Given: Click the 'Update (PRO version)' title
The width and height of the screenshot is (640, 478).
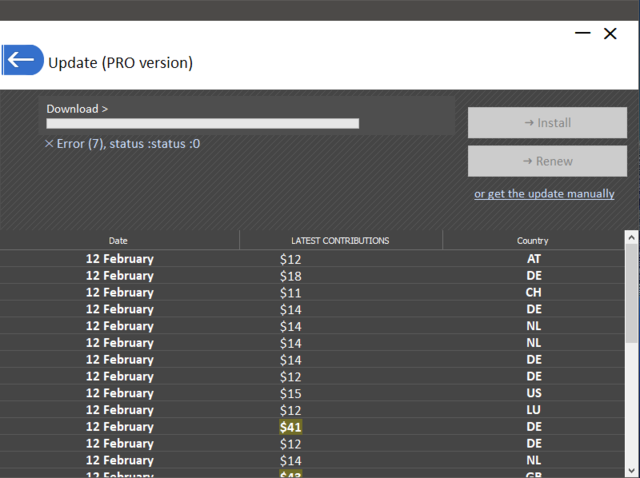Looking at the screenshot, I should tap(120, 63).
